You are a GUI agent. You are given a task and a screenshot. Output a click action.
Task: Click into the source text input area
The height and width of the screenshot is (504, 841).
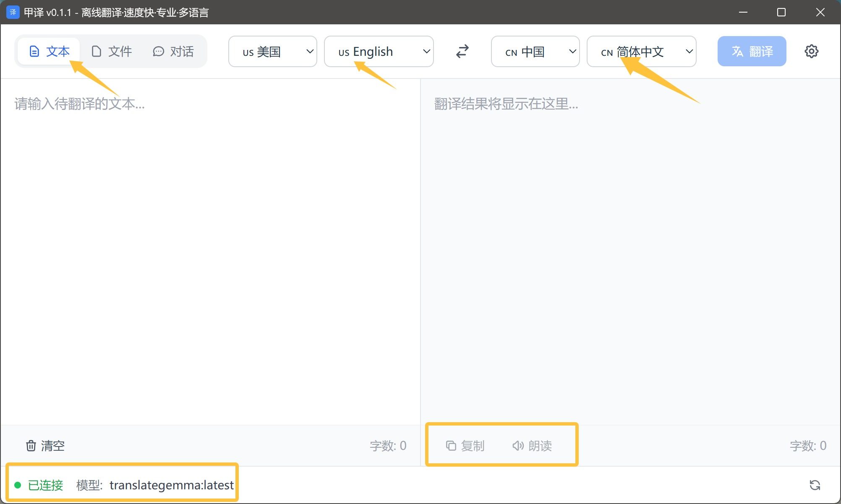coord(210,252)
